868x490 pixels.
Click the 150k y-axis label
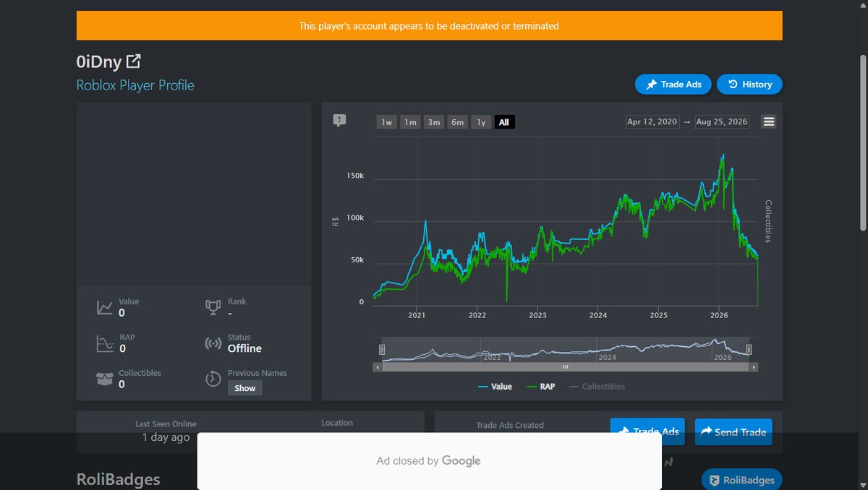point(356,176)
